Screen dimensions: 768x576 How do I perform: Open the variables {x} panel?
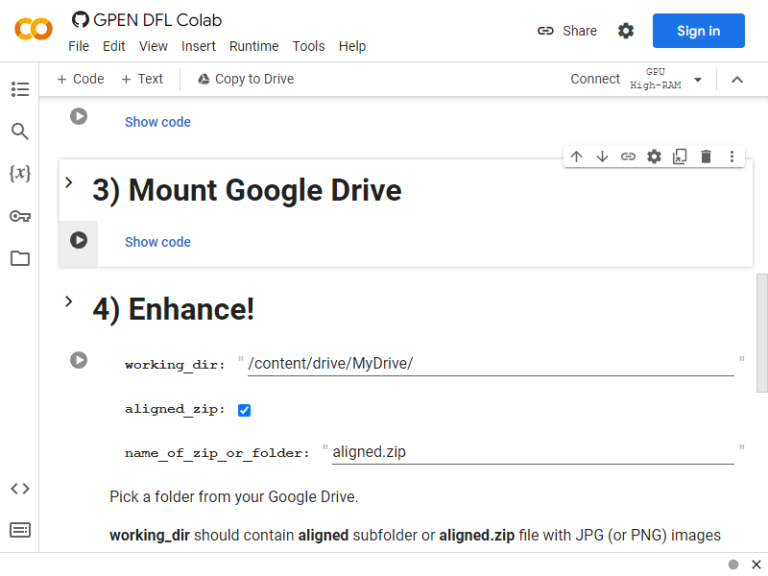click(20, 173)
